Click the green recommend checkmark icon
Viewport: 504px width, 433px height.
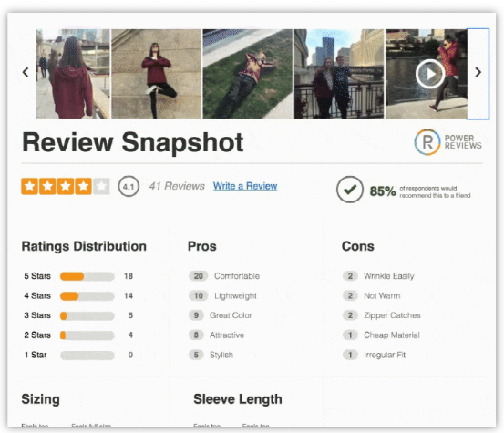[350, 190]
